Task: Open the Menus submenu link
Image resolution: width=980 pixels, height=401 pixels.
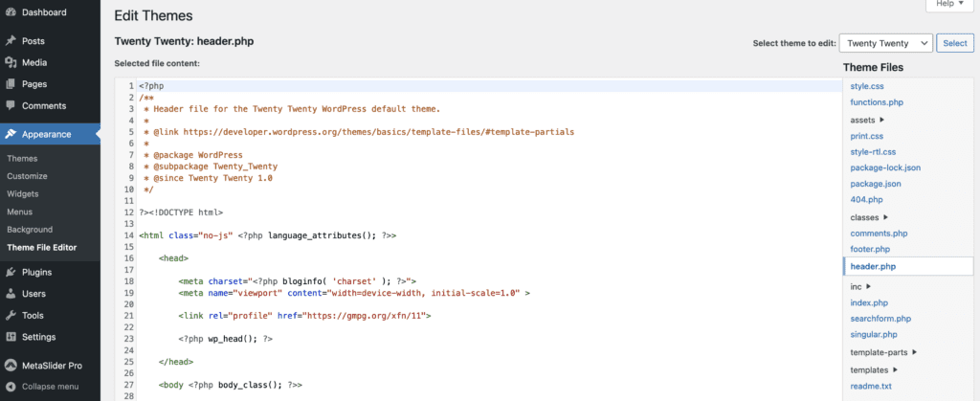Action: pos(20,212)
